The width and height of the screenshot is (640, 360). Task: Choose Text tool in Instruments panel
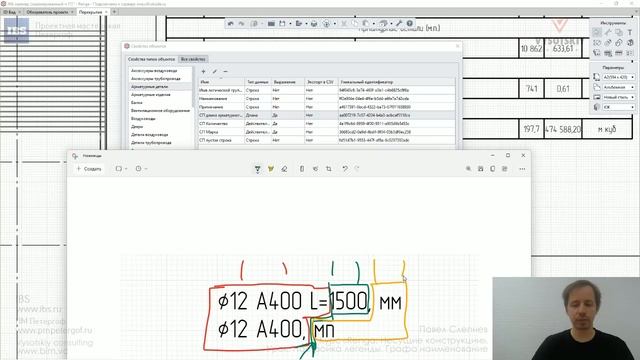click(630, 32)
